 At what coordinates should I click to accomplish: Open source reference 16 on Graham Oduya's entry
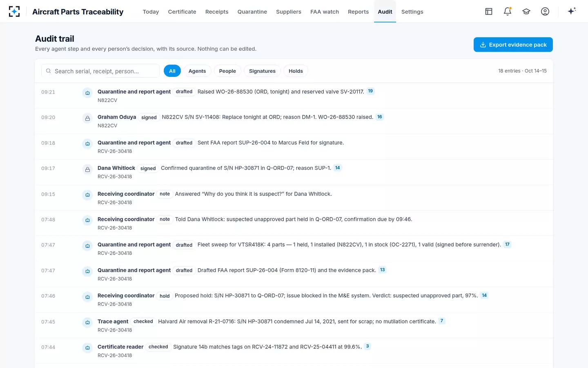[380, 117]
